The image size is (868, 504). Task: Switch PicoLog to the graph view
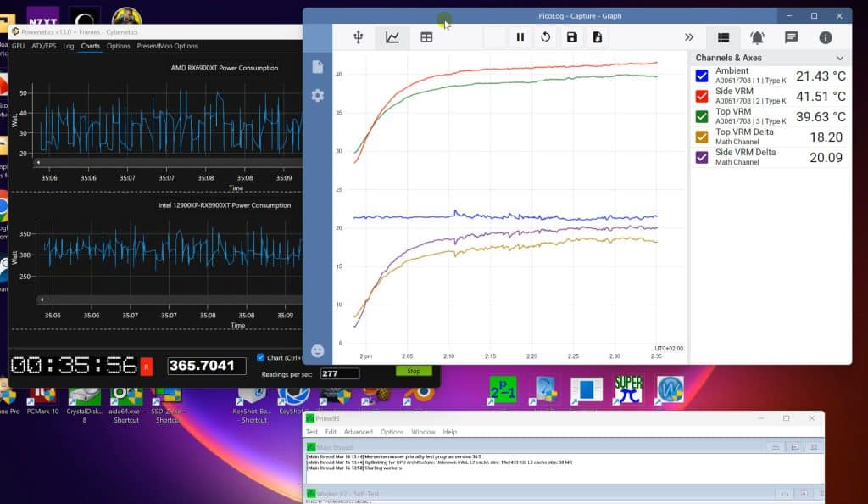[392, 37]
